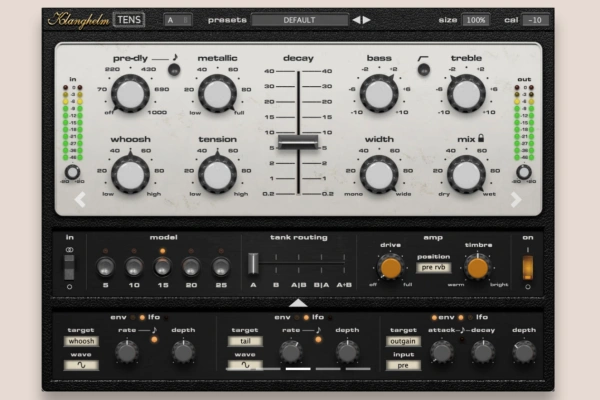Viewport: 600px width, 400px height.
Task: Toggle rate sync light in whoosh modulator
Action: (154, 340)
